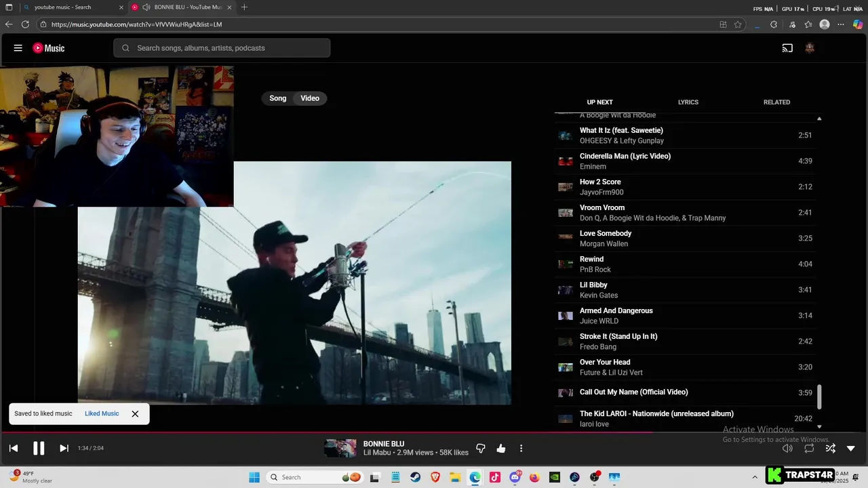
Task: Select Stroke It (Stand Up In It)
Action: [685, 342]
